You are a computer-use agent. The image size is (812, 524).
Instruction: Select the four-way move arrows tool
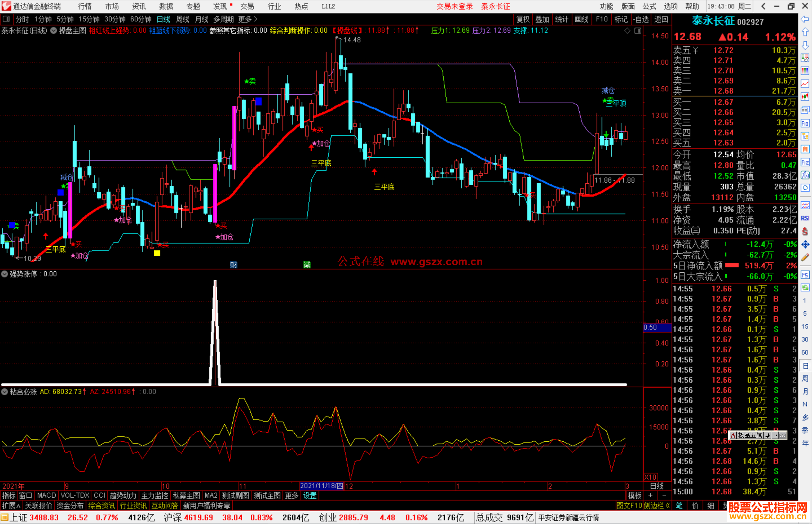[805, 245]
